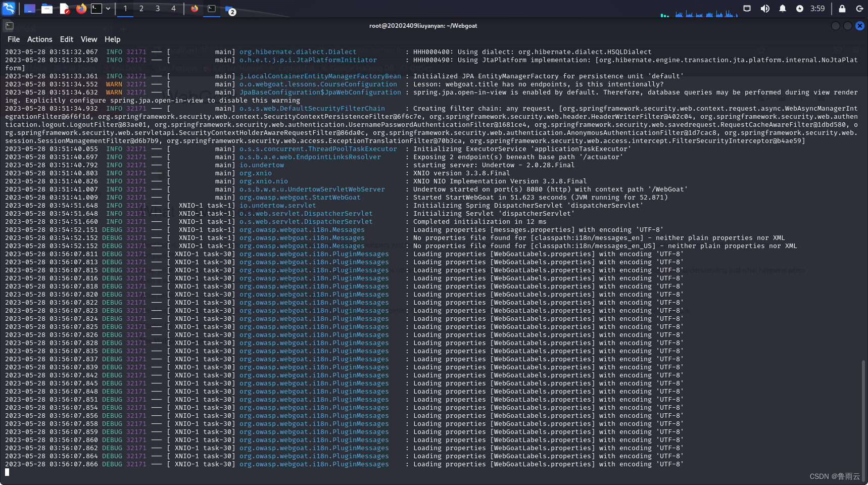Click the 'Completed initialization in 12 ms' message
The width and height of the screenshot is (868, 485).
479,222
